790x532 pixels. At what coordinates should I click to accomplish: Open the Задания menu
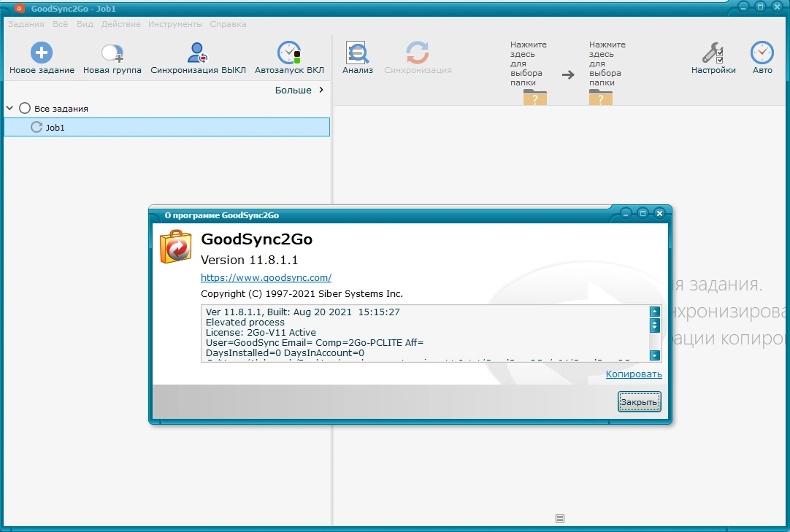[26, 24]
